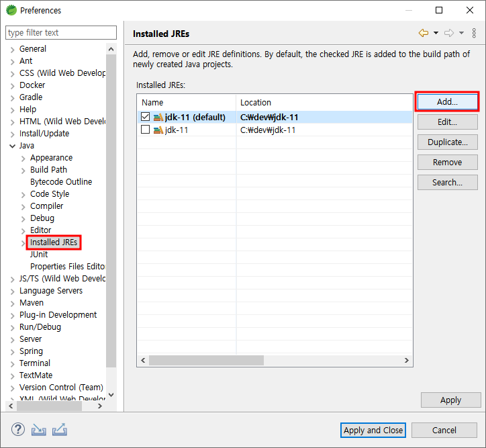Click the Spring leaf icon in title bar
This screenshot has width=486, height=448.
pyautogui.click(x=11, y=10)
